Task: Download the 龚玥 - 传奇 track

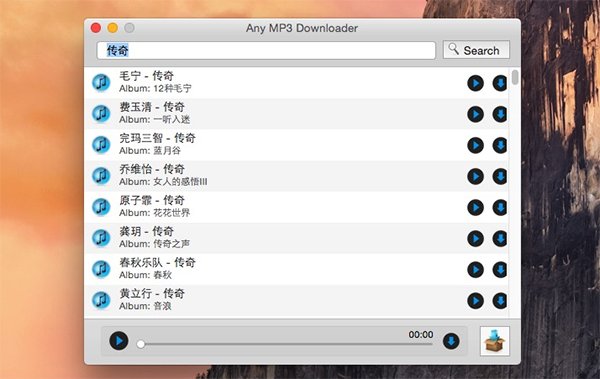Action: coord(500,239)
